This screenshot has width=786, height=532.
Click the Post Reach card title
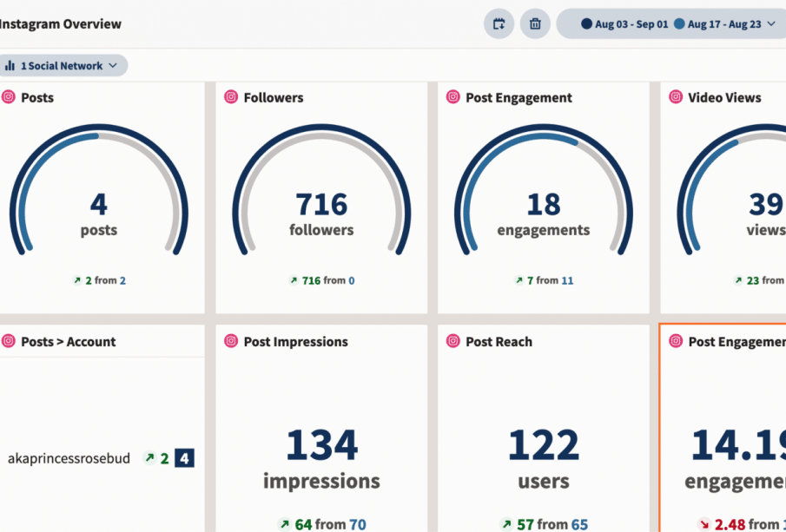tap(499, 342)
